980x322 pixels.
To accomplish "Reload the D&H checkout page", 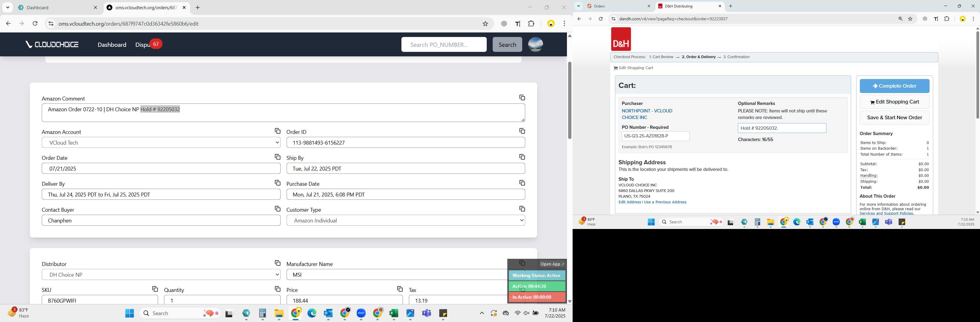I will pyautogui.click(x=600, y=18).
